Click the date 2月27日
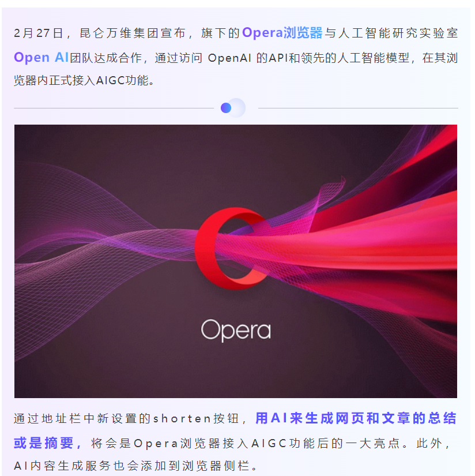Image resolution: width=475 pixels, height=476 pixels. click(38, 33)
